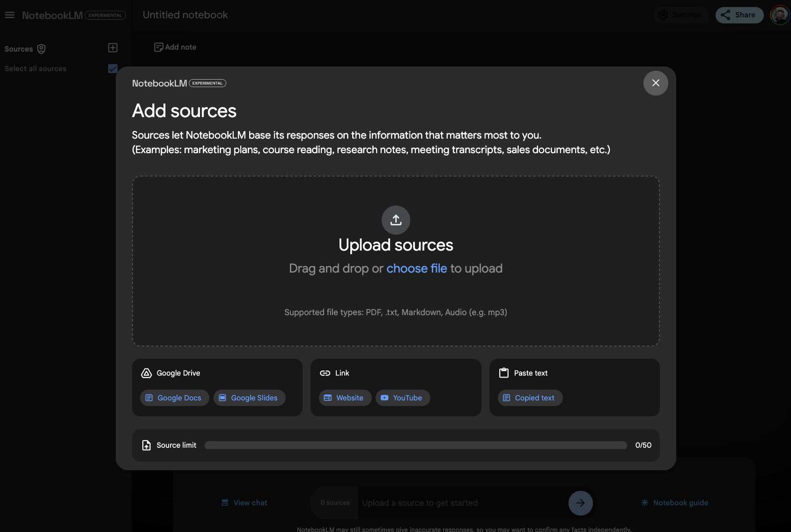Screen dimensions: 791x532
Task: Click the Share network icon
Action: [725, 15]
